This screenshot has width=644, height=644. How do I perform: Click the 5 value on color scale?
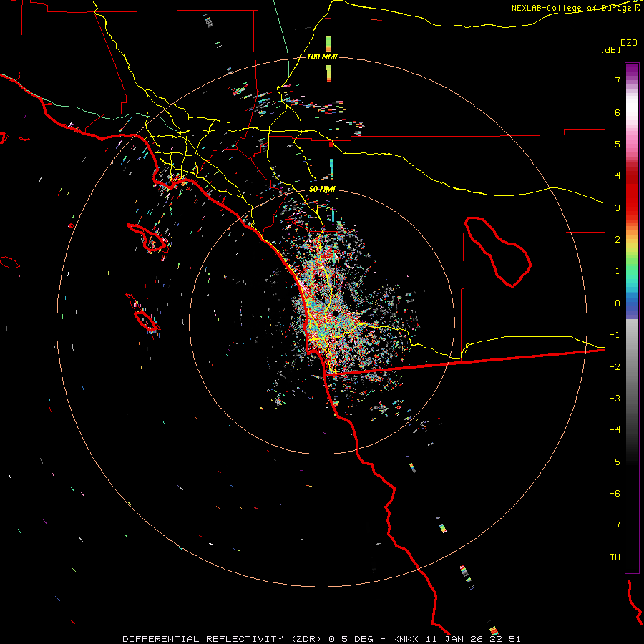pyautogui.click(x=618, y=144)
